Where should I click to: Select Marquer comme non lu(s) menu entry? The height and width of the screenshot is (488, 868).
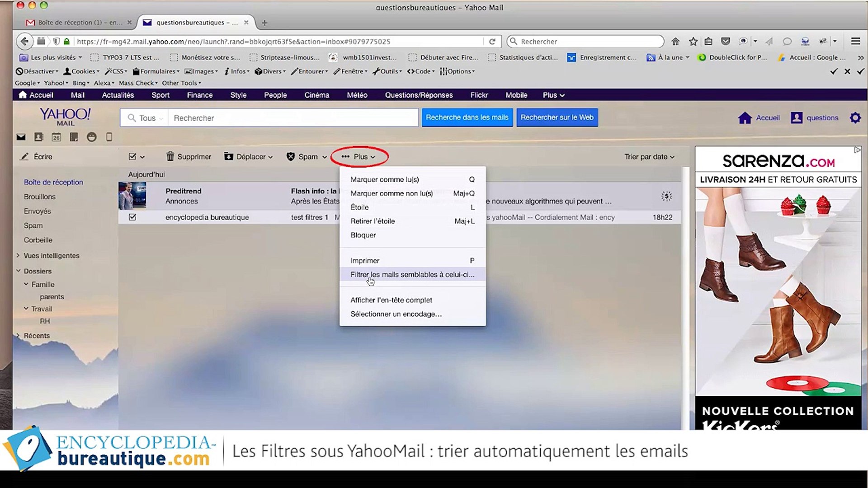(412, 193)
